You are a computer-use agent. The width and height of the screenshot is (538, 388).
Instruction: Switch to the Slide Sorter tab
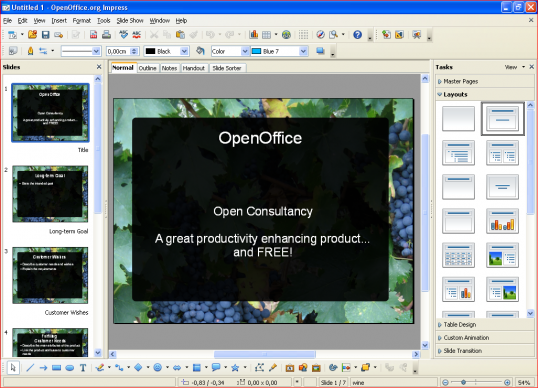coord(227,68)
